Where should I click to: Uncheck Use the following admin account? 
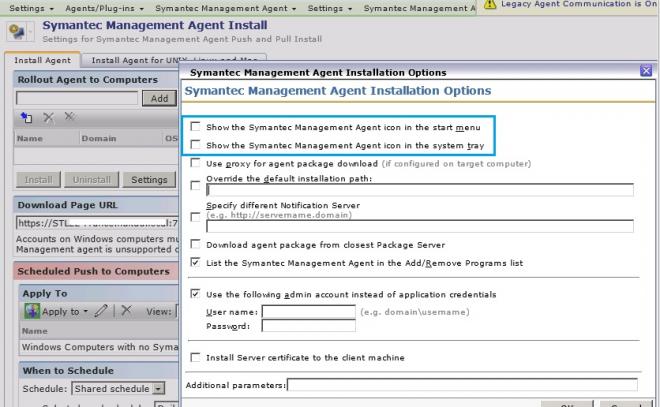(x=195, y=293)
